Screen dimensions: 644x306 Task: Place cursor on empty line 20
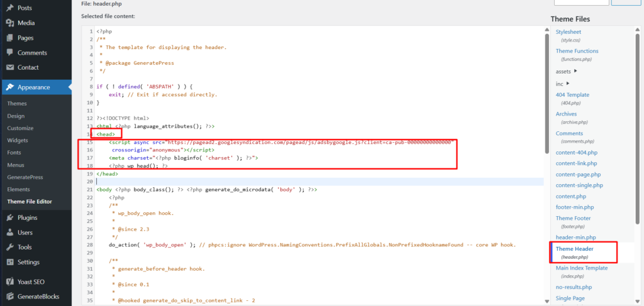coord(319,182)
